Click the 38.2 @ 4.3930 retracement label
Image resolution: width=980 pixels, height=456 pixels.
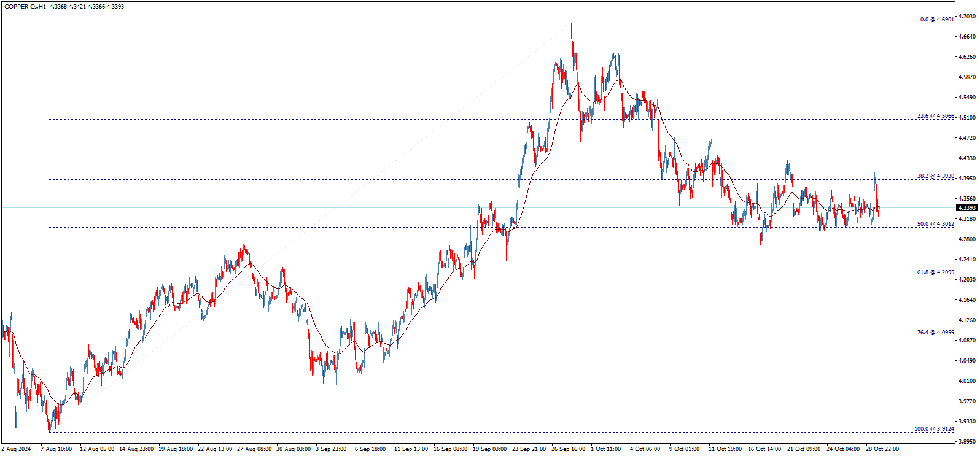point(936,176)
